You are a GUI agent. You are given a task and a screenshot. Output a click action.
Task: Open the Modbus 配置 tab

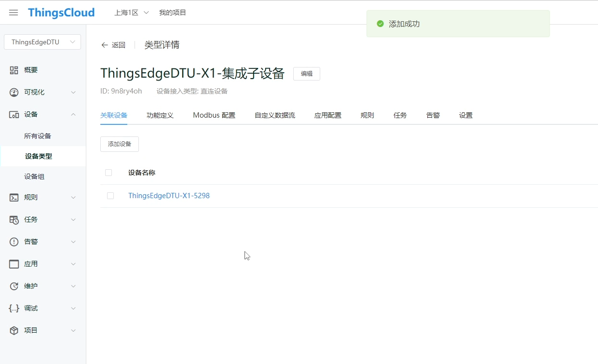(x=214, y=115)
